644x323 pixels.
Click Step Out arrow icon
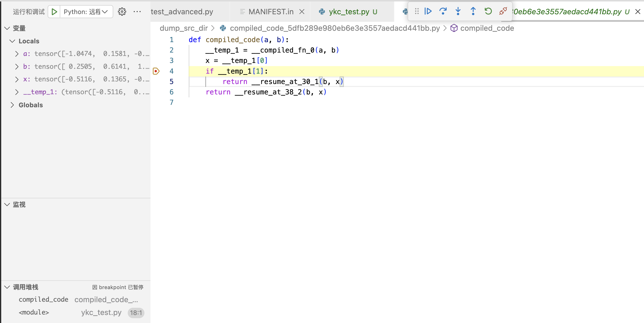473,11
